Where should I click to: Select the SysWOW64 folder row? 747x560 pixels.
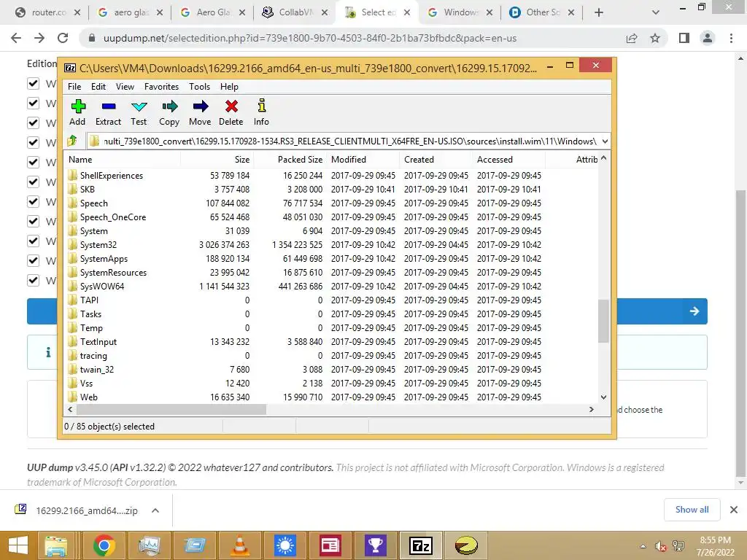click(x=331, y=286)
